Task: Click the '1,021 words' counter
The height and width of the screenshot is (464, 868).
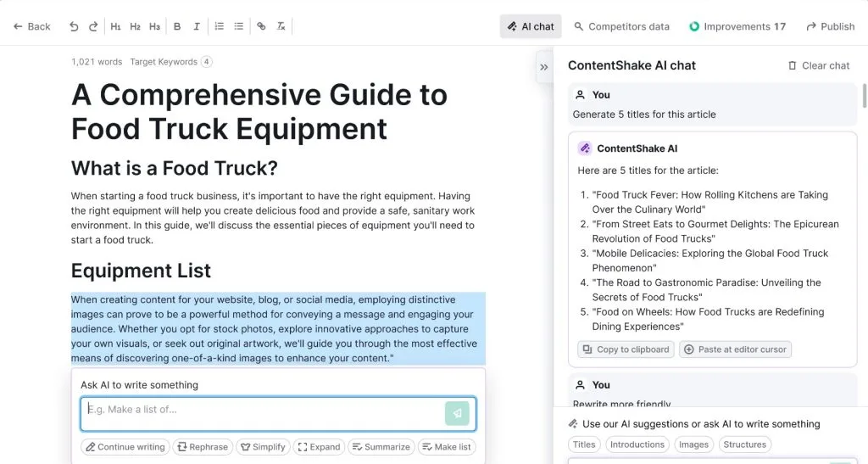Action: (97, 62)
